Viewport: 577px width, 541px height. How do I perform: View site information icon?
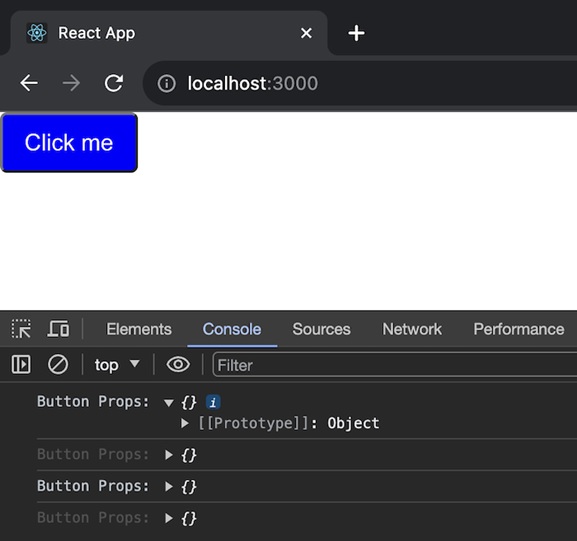pos(167,84)
